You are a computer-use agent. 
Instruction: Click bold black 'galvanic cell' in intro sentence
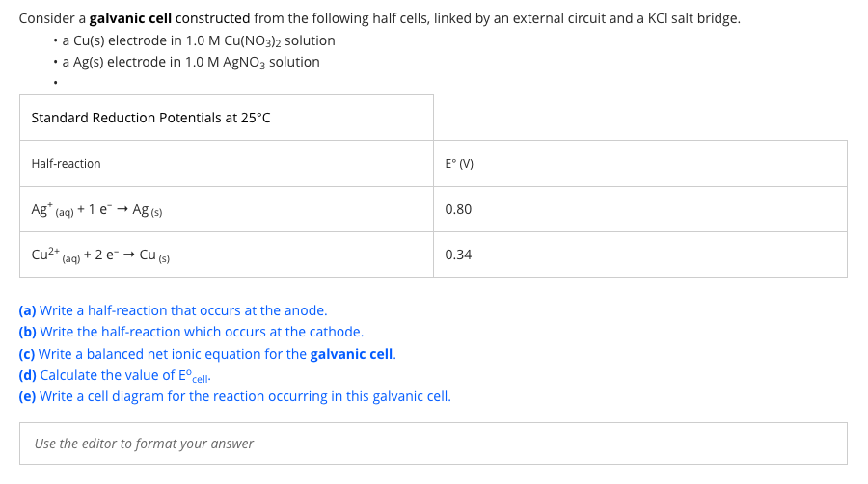click(130, 18)
